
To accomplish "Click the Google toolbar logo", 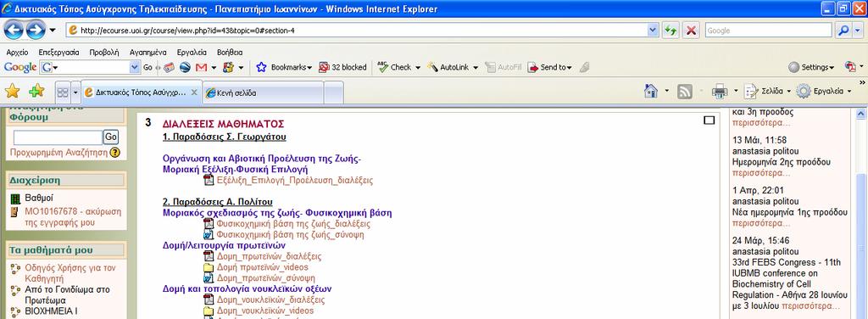I will click(20, 67).
